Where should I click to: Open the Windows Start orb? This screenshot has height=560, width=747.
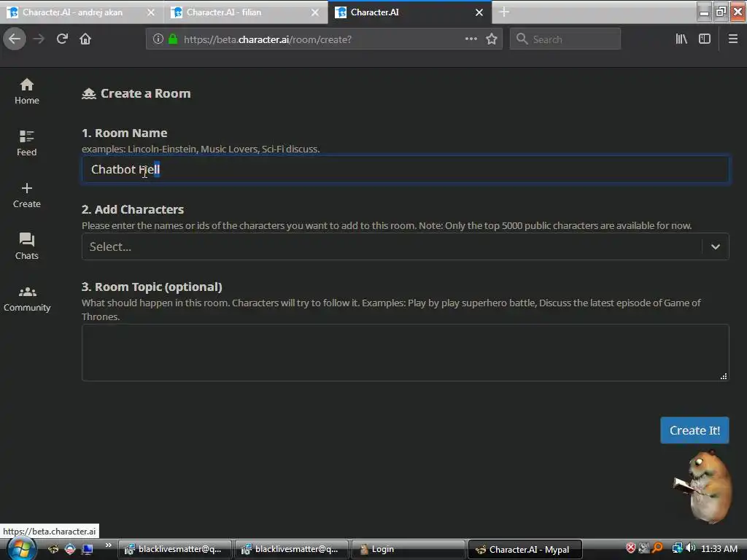(21, 549)
